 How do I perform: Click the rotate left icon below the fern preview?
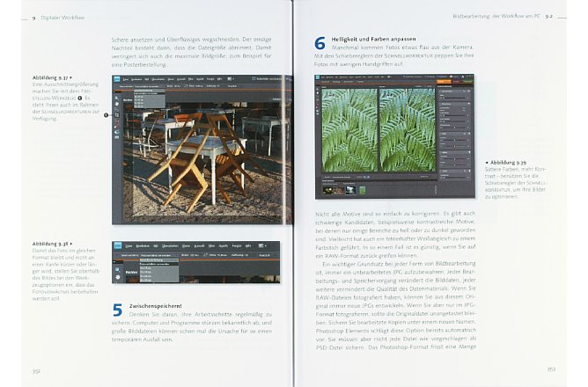[364, 177]
